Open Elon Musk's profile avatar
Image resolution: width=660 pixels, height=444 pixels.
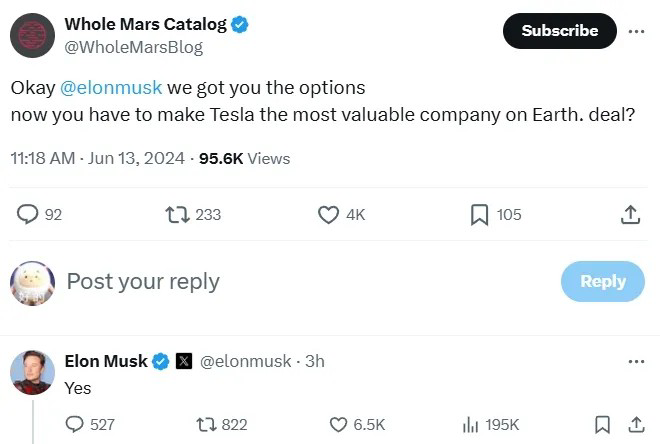pos(31,372)
